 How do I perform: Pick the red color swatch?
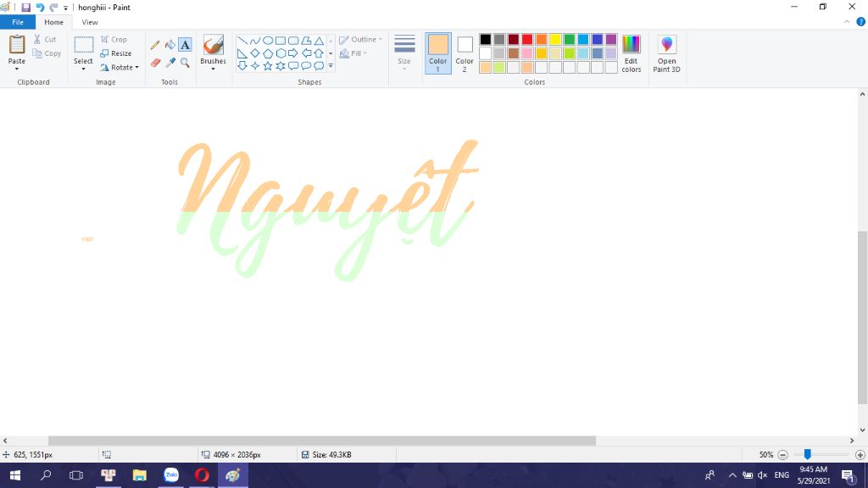(527, 39)
